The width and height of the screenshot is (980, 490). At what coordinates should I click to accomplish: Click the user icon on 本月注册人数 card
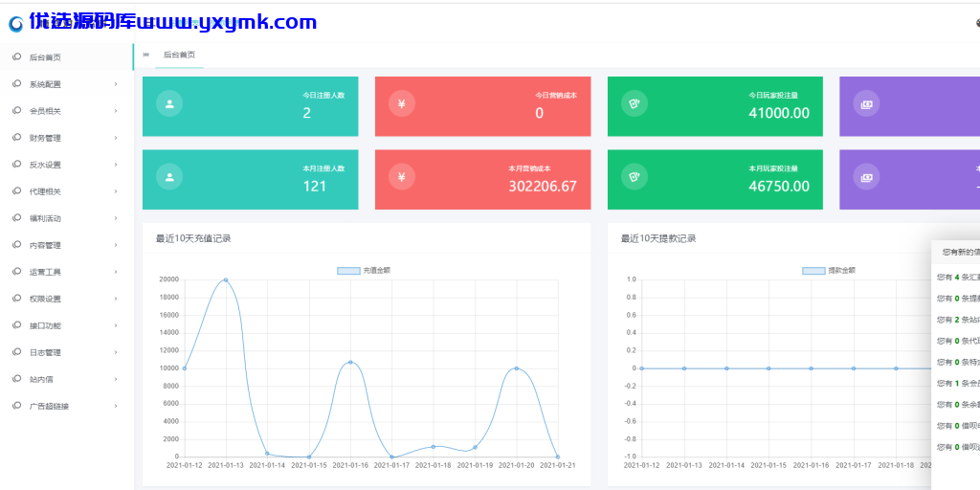(169, 177)
